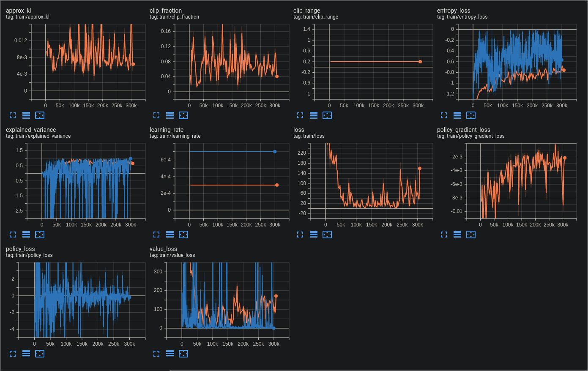Expand the learning_rate chart to full size
The width and height of the screenshot is (588, 371).
(156, 235)
